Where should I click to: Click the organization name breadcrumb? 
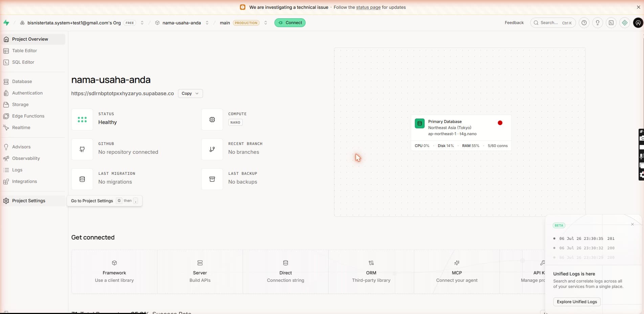[x=74, y=23]
